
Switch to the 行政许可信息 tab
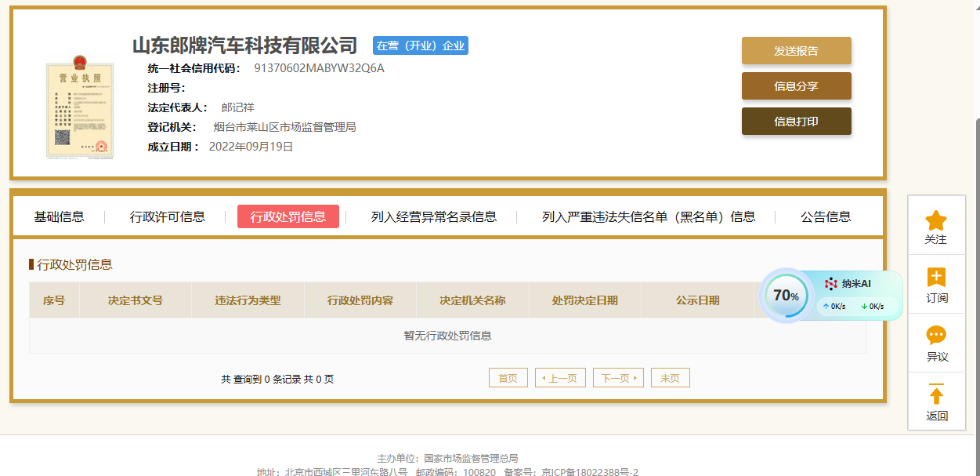click(x=168, y=216)
